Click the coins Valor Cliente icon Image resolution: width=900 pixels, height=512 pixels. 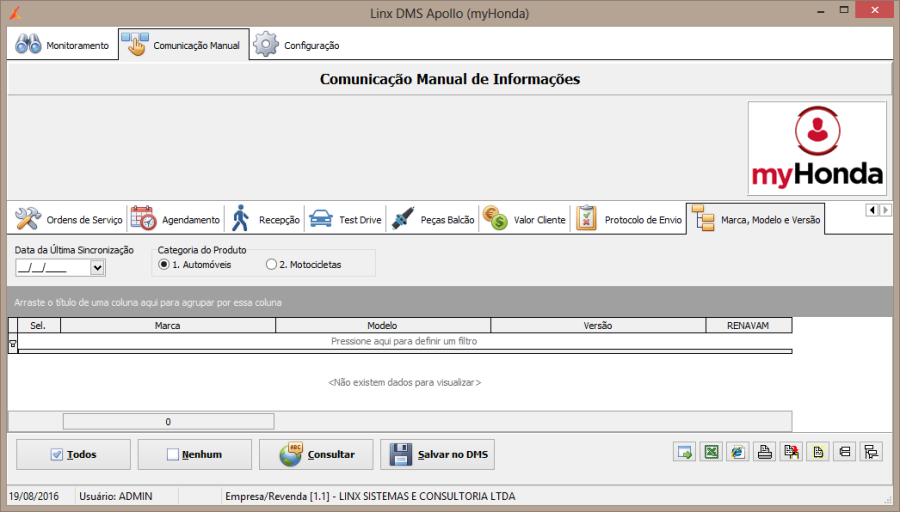[x=495, y=218]
